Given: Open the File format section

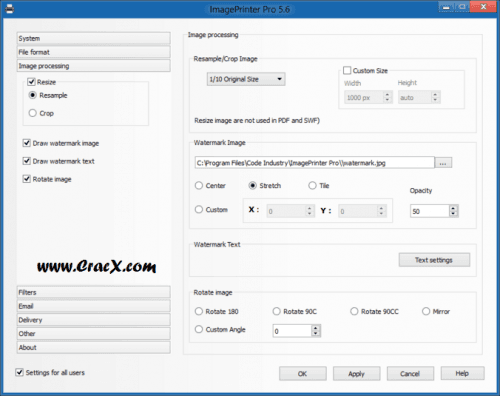Looking at the screenshot, I should (x=94, y=52).
